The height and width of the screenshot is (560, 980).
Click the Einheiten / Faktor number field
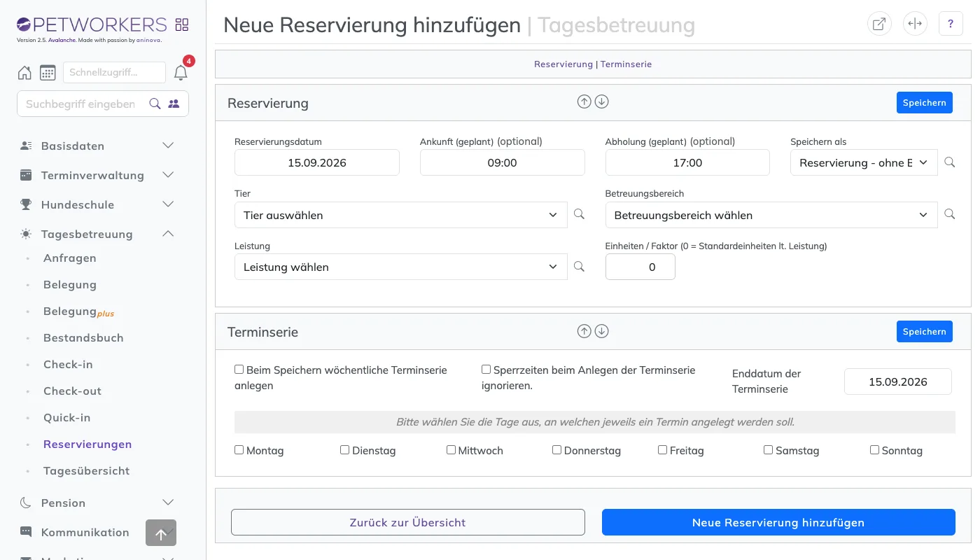click(x=640, y=267)
